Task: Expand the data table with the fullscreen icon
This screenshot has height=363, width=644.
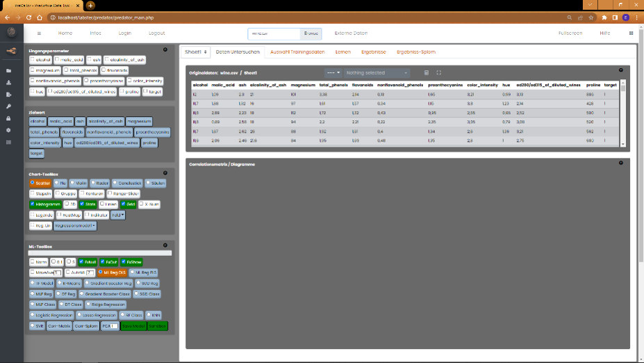Action: 438,72
